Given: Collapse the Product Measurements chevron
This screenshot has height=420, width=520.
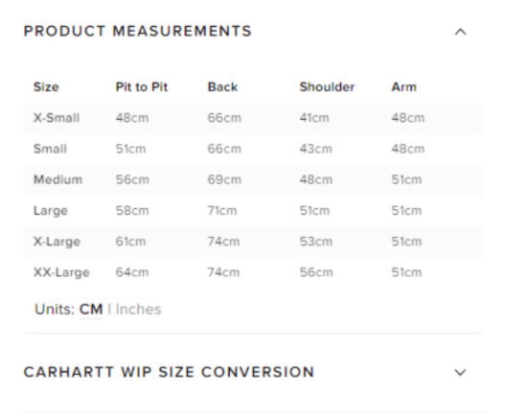Looking at the screenshot, I should (460, 32).
